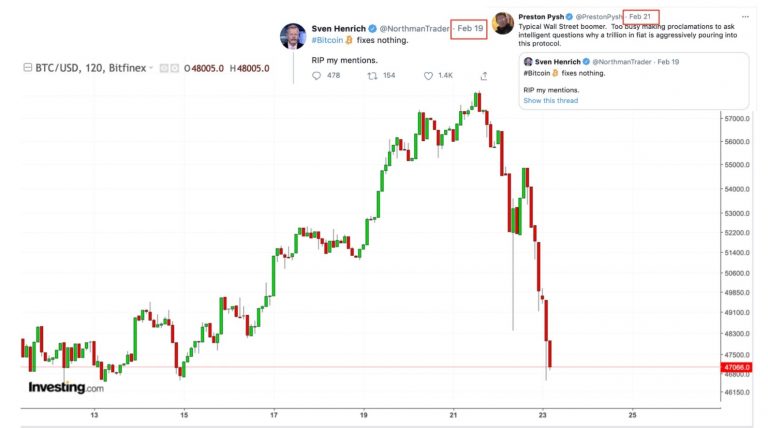Open Preston Pysh tweet options menu

click(x=745, y=17)
